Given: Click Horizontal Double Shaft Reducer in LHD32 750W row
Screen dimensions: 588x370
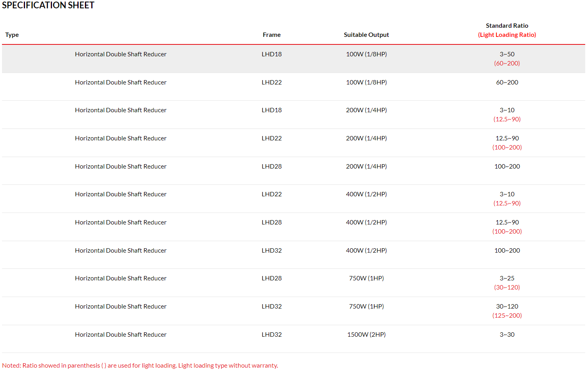Looking at the screenshot, I should click(x=121, y=307).
